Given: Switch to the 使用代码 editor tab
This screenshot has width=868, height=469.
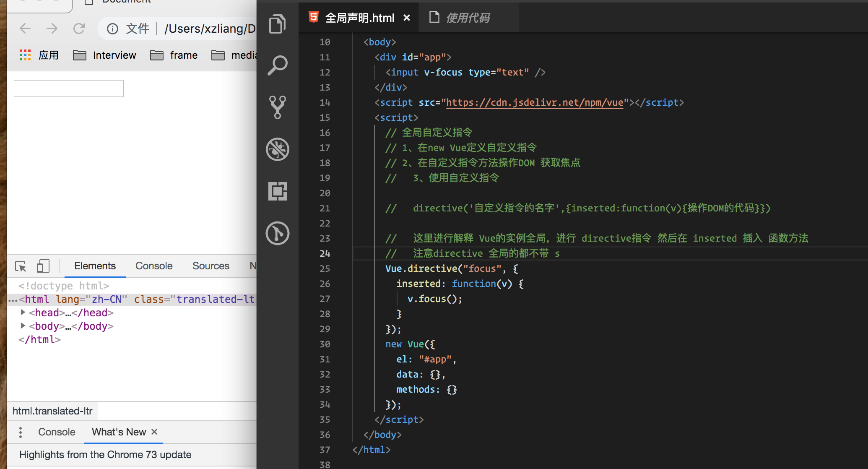Looking at the screenshot, I should tap(467, 18).
